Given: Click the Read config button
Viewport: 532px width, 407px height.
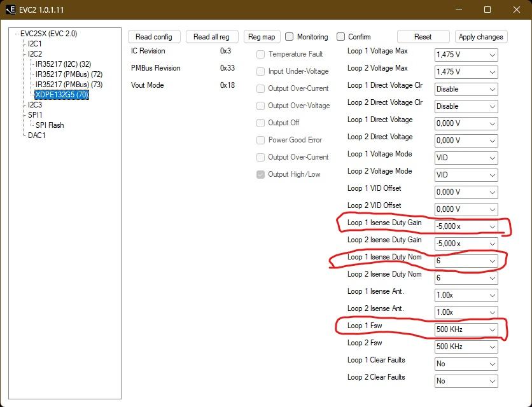Looking at the screenshot, I should 154,37.
